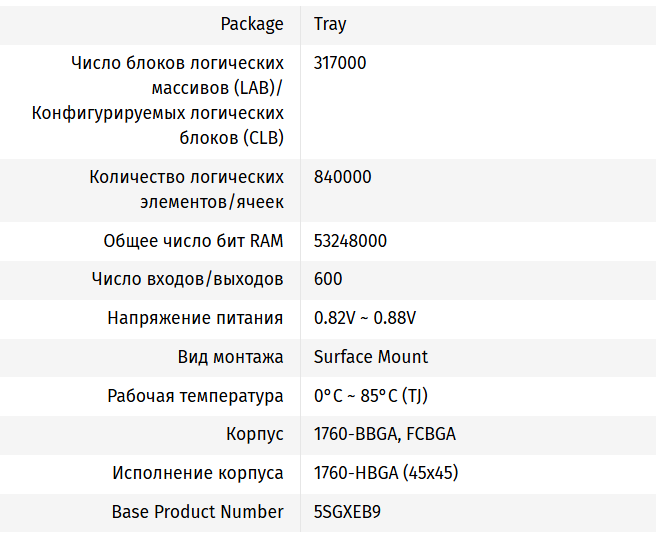Click the "5SGXEB9" product number

tap(347, 511)
